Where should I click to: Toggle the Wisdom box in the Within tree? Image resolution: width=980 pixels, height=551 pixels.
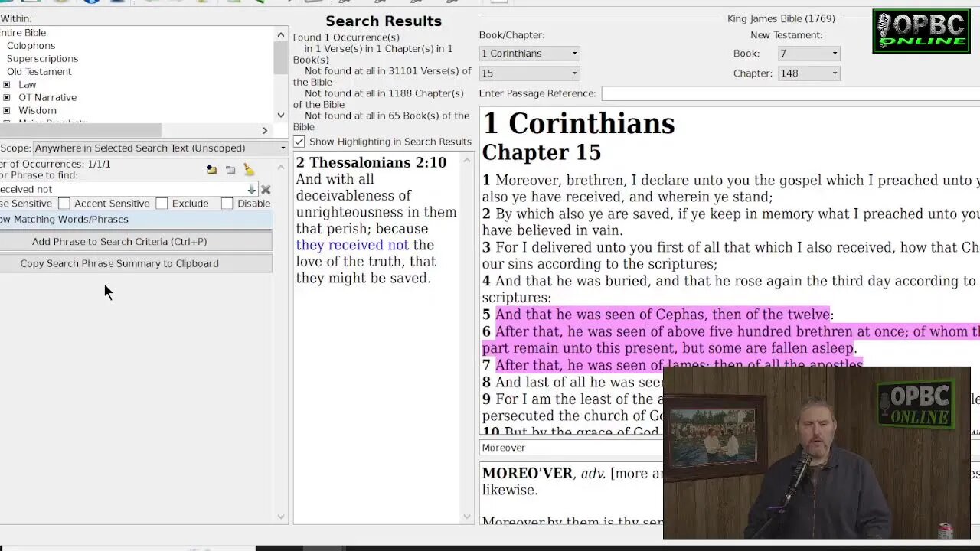pyautogui.click(x=7, y=111)
